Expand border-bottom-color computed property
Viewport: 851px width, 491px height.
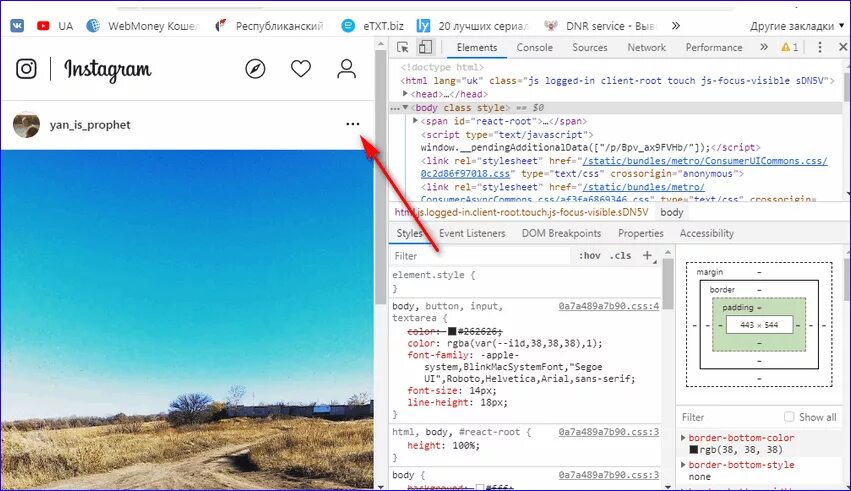tap(683, 437)
